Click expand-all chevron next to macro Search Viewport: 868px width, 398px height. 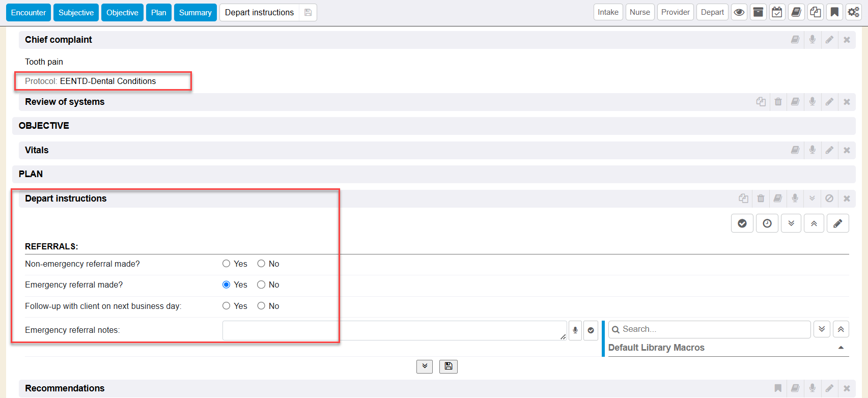pos(822,329)
